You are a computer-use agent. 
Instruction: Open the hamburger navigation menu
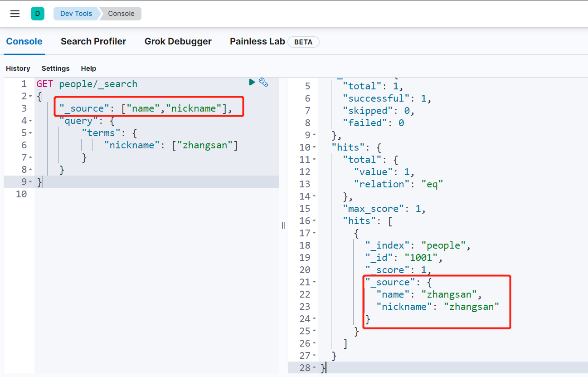pyautogui.click(x=15, y=14)
